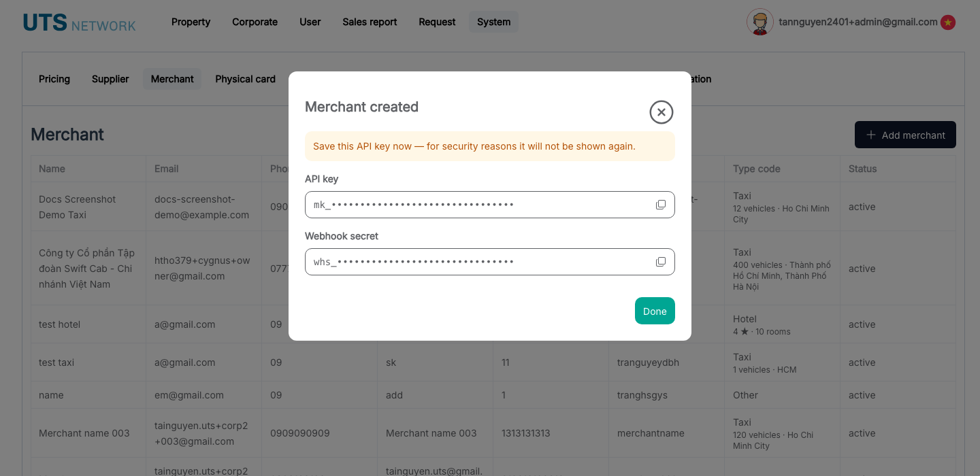Close the Merchant created dialog

[661, 112]
